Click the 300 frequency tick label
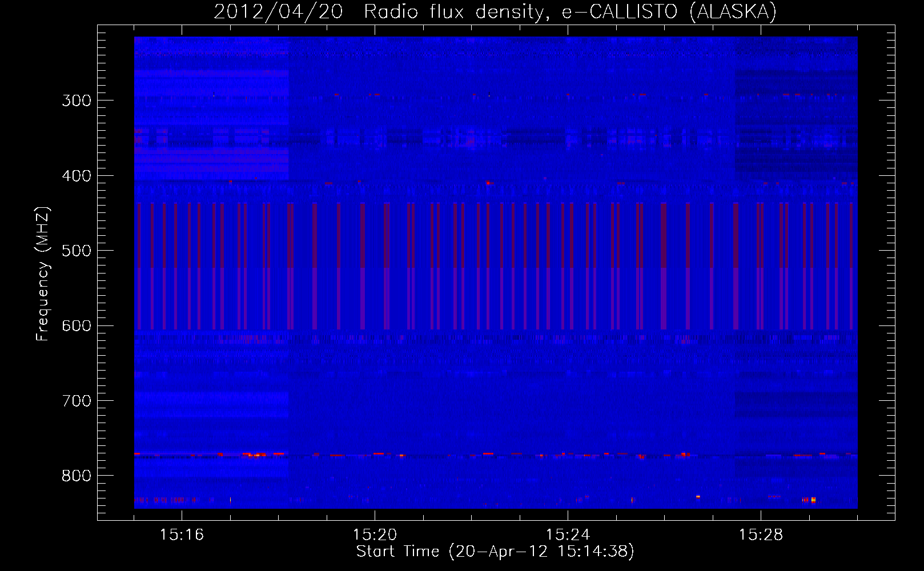The image size is (924, 571). (x=77, y=100)
